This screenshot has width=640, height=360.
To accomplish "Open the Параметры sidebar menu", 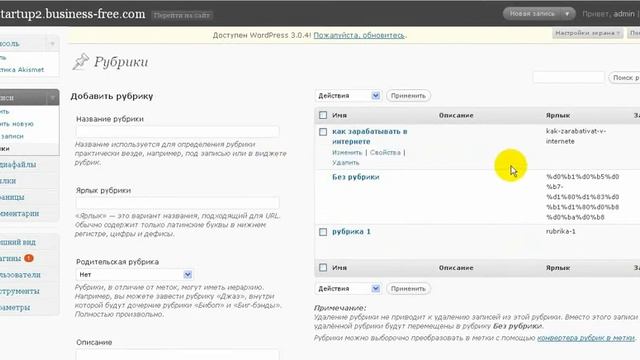I will 15,307.
